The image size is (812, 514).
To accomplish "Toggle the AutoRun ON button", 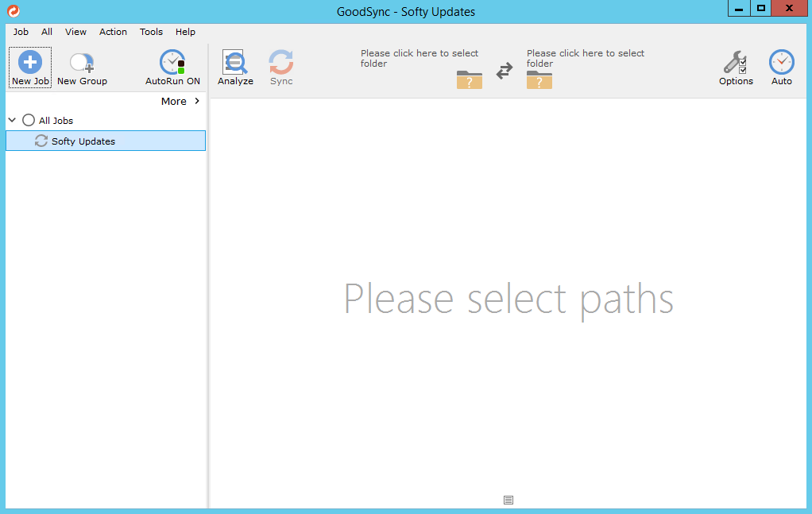I will 172,68.
